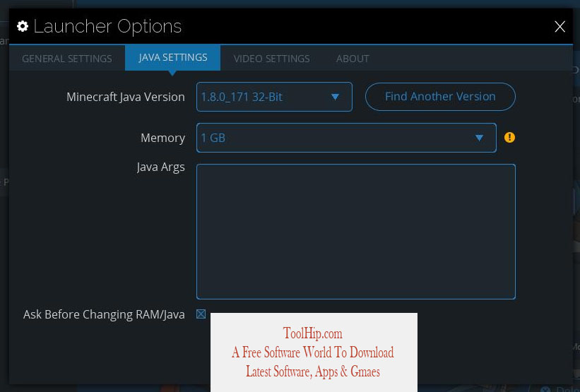
Task: Click the Java Args label
Action: point(160,167)
